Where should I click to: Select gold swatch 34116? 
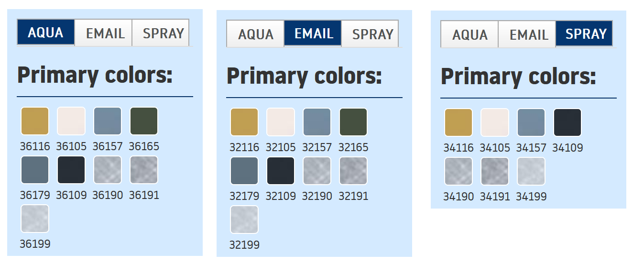point(458,122)
